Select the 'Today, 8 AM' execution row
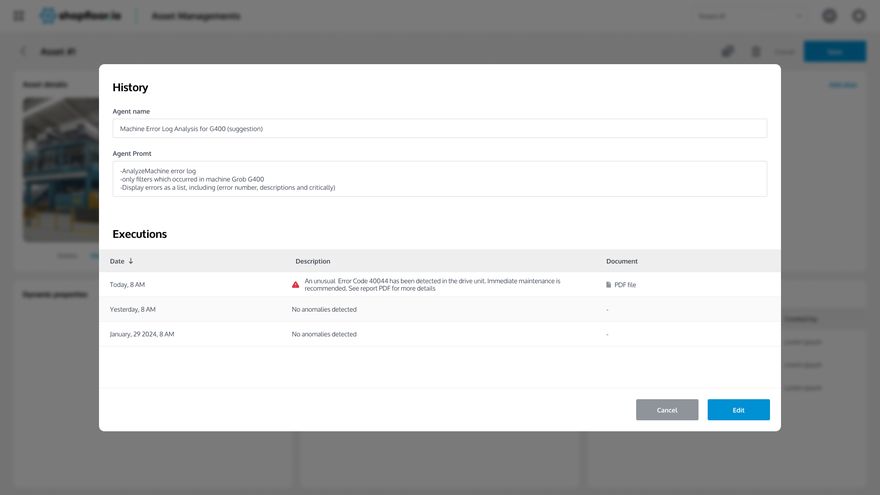Viewport: 880px width, 495px height. coord(439,285)
